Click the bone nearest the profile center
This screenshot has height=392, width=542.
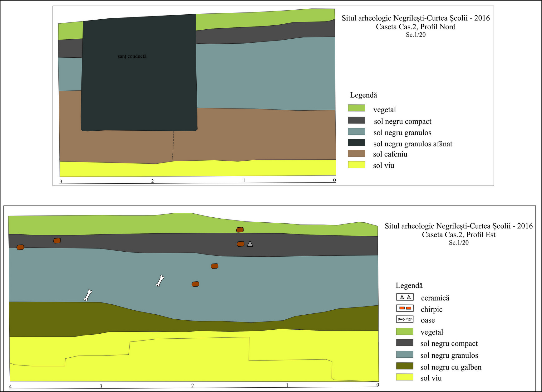pos(160,281)
